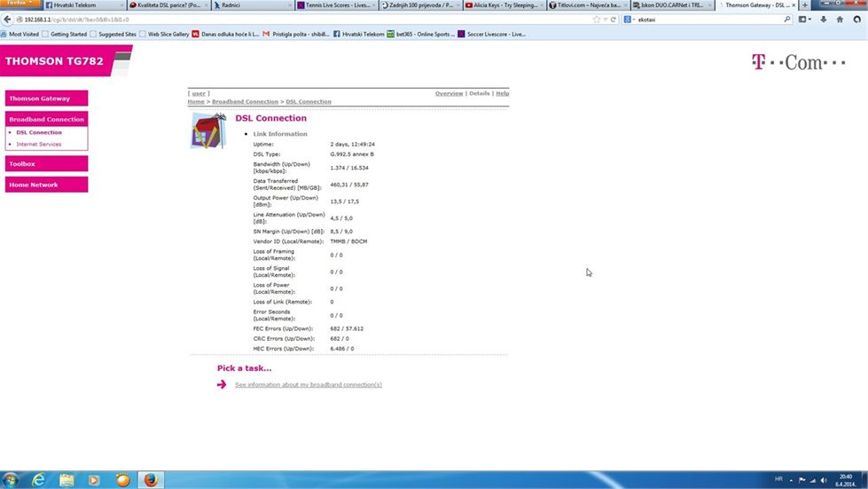Click the user link in header
868x489 pixels.
(x=199, y=93)
